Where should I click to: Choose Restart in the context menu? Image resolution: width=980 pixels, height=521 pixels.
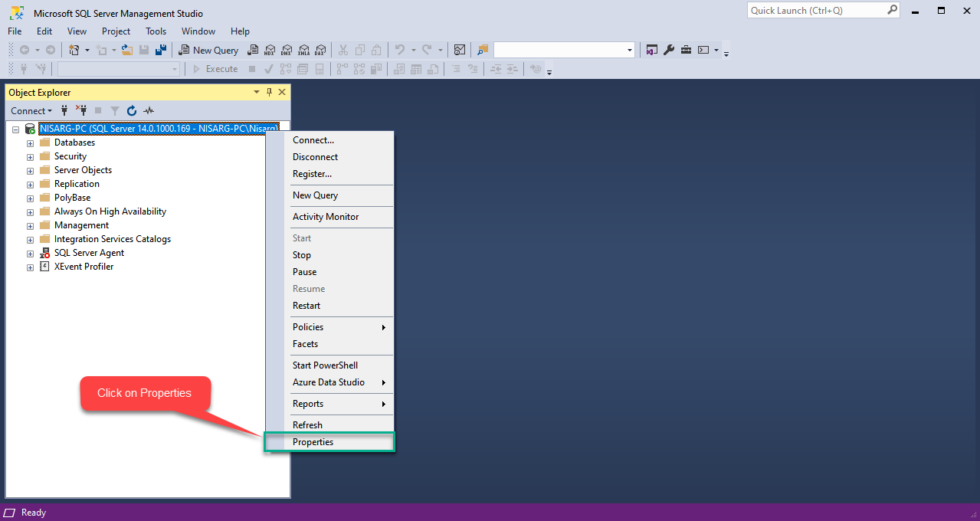point(329,306)
